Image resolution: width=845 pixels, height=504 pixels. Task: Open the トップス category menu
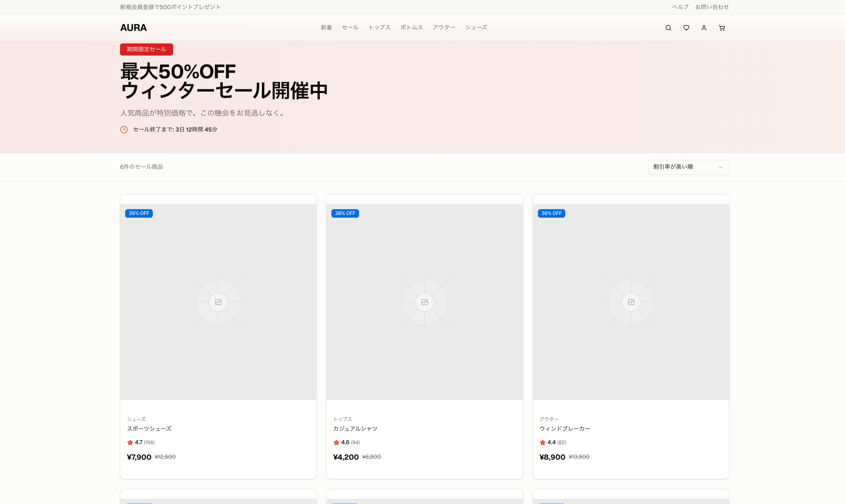coord(379,28)
